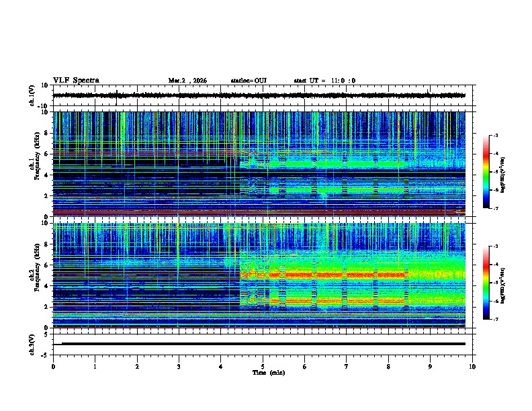The width and height of the screenshot is (532, 411).
Task: Click the "8" tick on ch.1 frequency axis
Action: click(46, 133)
